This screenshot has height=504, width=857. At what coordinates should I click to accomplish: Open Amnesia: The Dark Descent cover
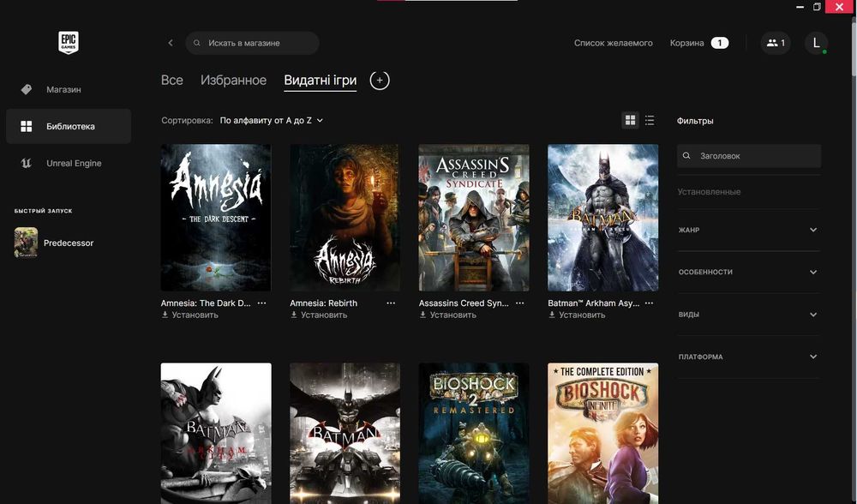216,218
